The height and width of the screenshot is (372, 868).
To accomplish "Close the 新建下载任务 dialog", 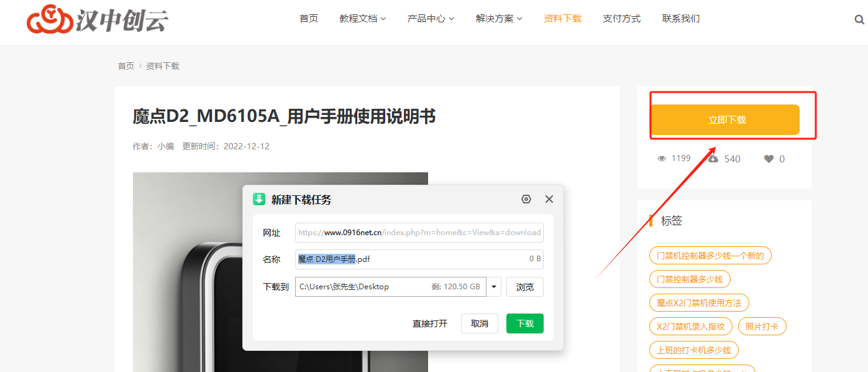I will [x=549, y=199].
